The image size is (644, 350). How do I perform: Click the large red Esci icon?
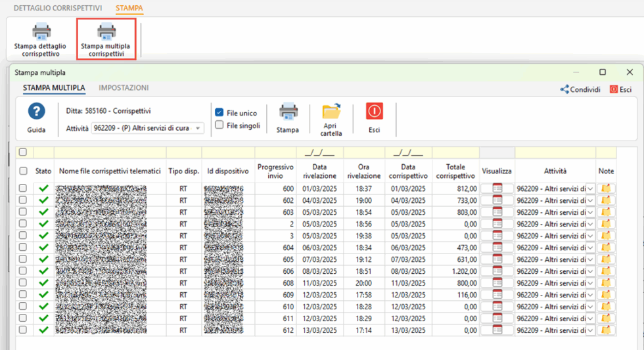tap(374, 111)
